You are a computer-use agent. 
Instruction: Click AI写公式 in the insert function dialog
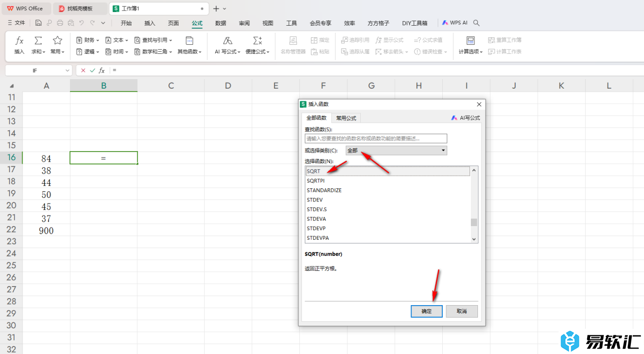point(466,118)
